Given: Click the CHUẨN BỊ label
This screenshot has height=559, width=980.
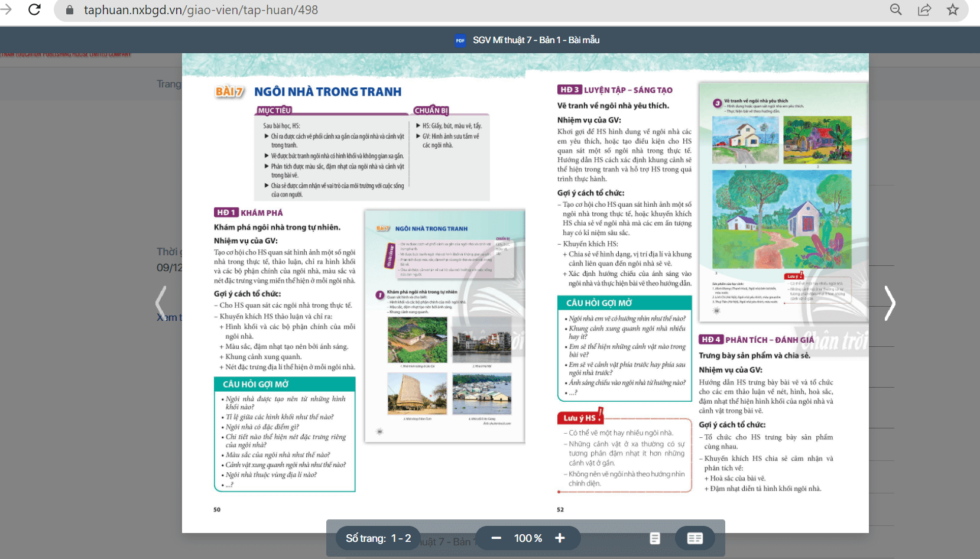Looking at the screenshot, I should (x=431, y=110).
